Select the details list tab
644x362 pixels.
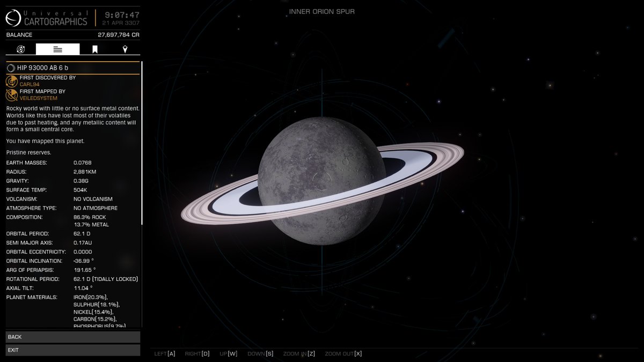[58, 49]
